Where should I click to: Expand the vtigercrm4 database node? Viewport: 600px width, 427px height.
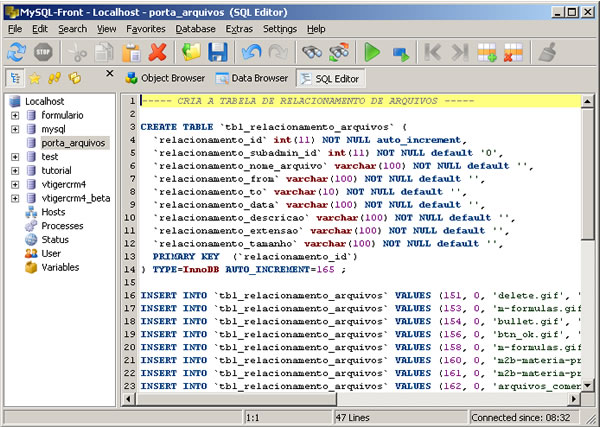(15, 185)
